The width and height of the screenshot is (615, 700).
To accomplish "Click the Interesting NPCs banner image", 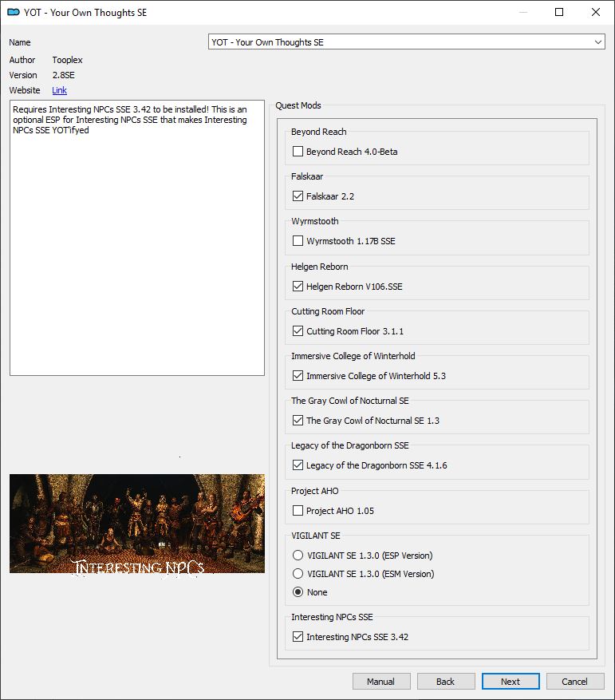I will point(137,524).
